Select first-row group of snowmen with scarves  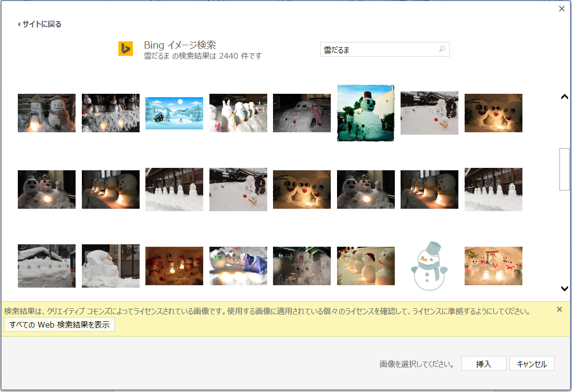click(x=111, y=113)
